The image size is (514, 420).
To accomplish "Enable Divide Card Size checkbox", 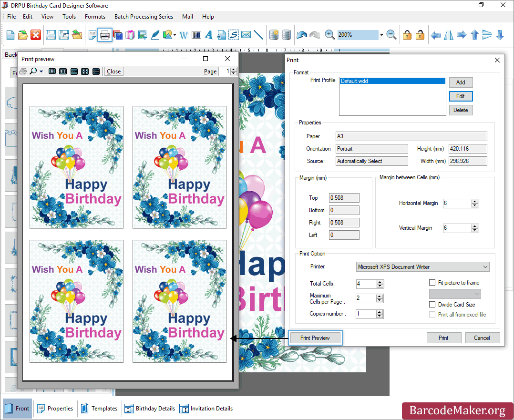I will click(432, 305).
